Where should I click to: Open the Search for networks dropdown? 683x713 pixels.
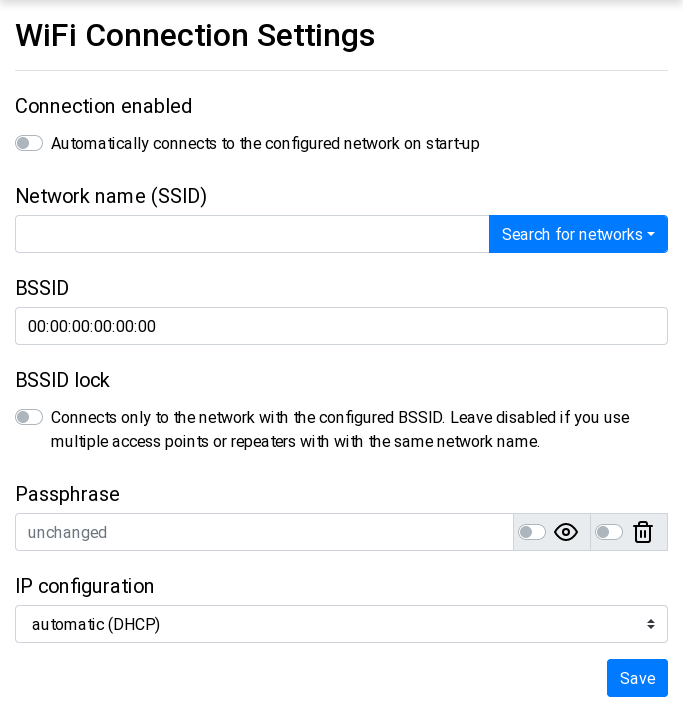578,234
